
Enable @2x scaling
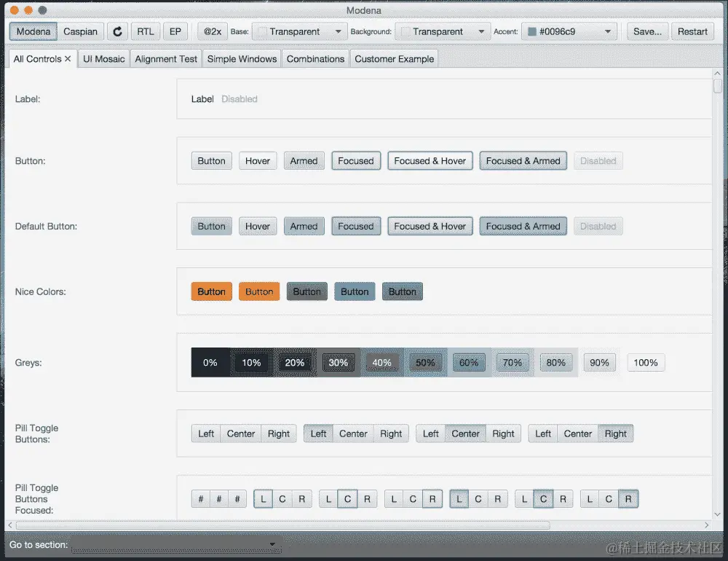coord(211,31)
